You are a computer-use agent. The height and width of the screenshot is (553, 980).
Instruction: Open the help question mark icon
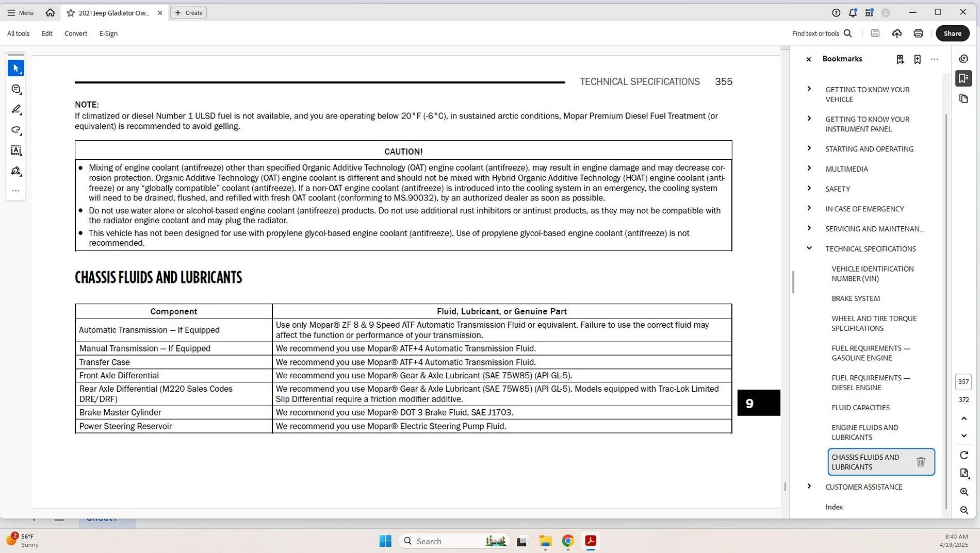tap(836, 13)
